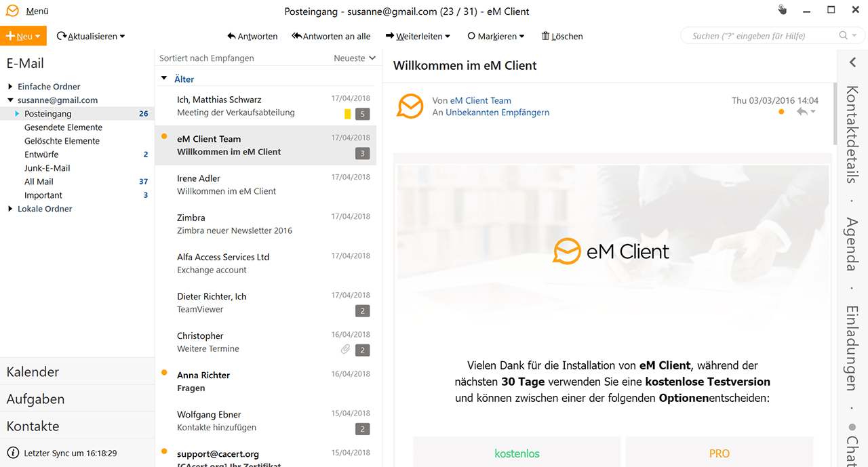This screenshot has height=467, width=868.
Task: Select the Posteingang folder
Action: [x=77, y=114]
